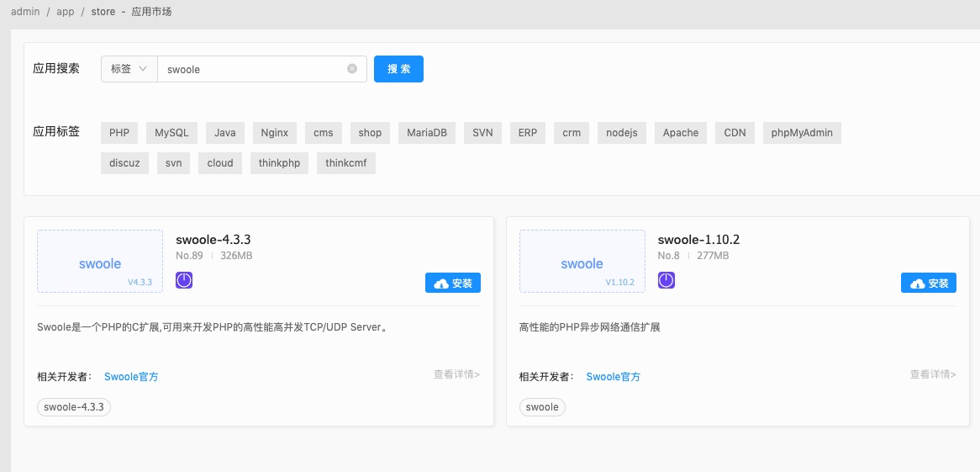Viewport: 980px width, 472px height.
Task: Click the Swoole是一个PHP的C扩展 description
Action: click(213, 326)
